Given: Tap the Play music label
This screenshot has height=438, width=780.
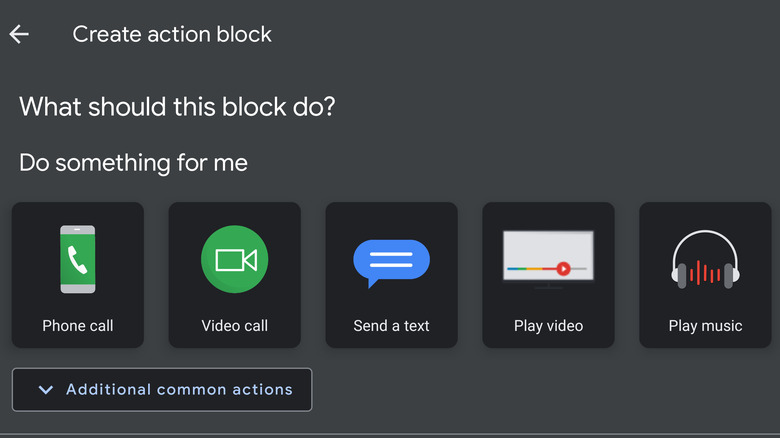Looking at the screenshot, I should click(x=705, y=326).
